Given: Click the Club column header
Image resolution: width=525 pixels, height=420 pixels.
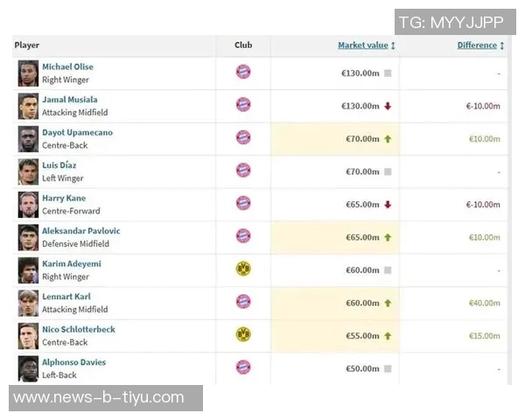Looking at the screenshot, I should (x=243, y=45).
